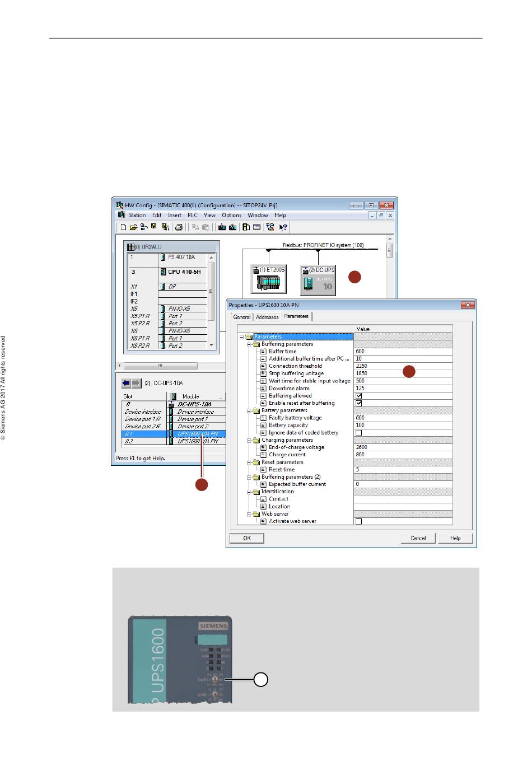Viewport: 532px width, 776px height.
Task: Open the Station menu
Action: tap(137, 216)
